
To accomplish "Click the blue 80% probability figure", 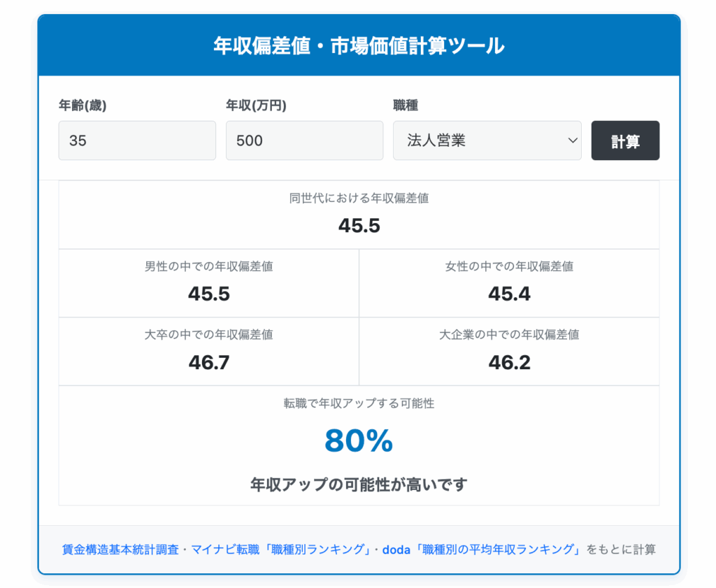I will click(x=359, y=441).
